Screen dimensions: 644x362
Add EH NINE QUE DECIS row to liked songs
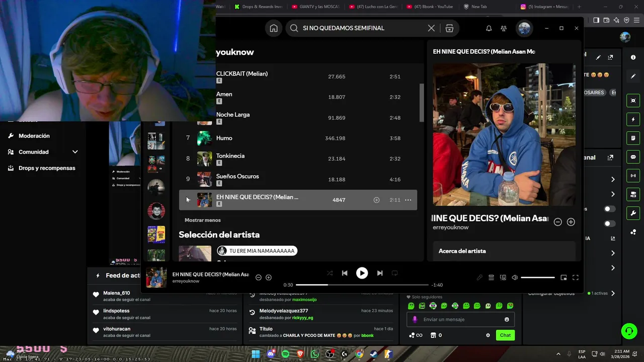tap(376, 200)
